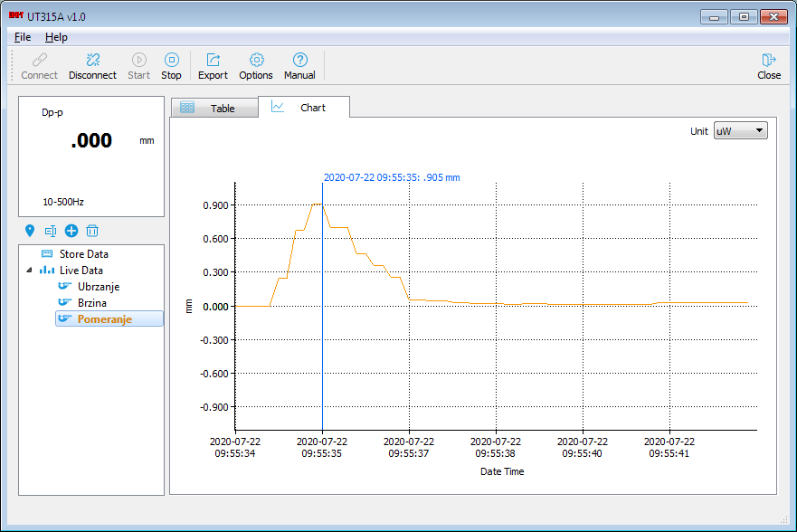Open the Unit dropdown showing uW
The width and height of the screenshot is (797, 532).
[740, 130]
